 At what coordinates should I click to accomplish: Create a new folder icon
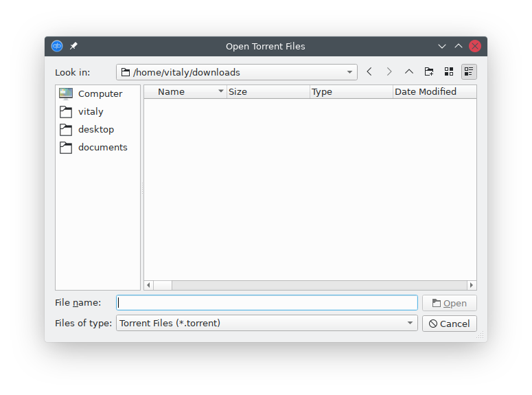(429, 71)
